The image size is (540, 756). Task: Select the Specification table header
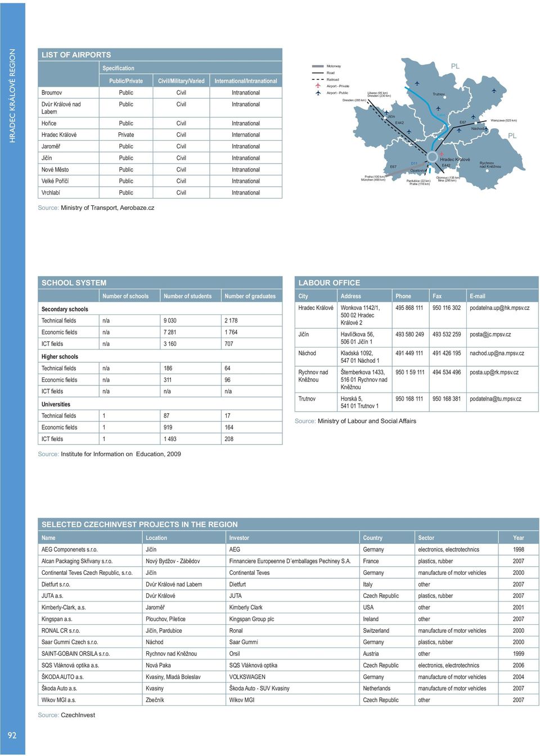118,68
